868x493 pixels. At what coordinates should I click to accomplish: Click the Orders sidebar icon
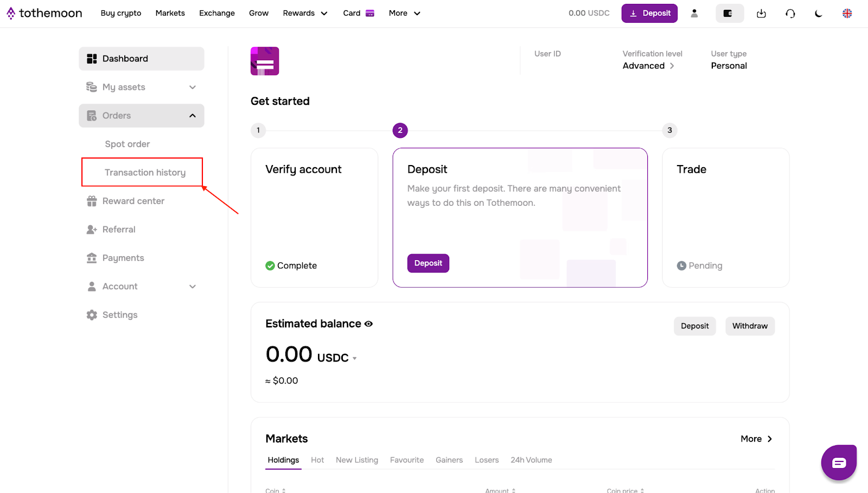pos(92,116)
